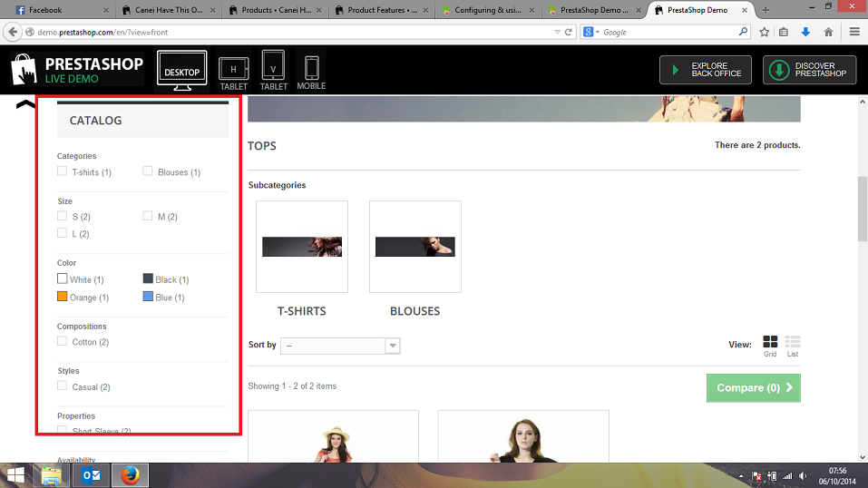
Task: Check the Casual style filter
Action: click(x=62, y=386)
